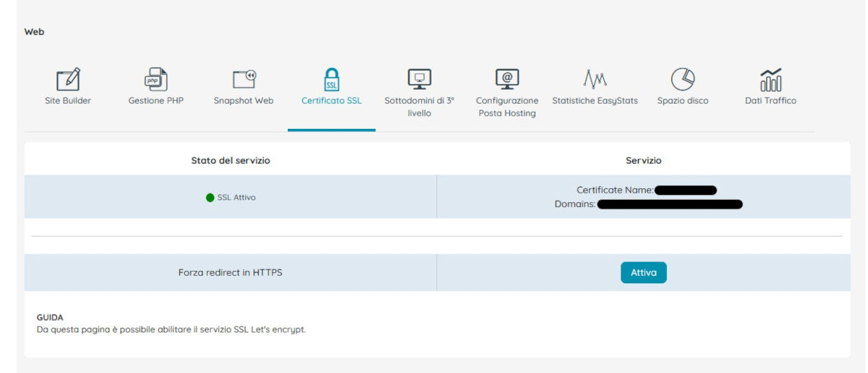
Task: Click the Sottodomini di 3° livello monitor icon
Action: (420, 79)
